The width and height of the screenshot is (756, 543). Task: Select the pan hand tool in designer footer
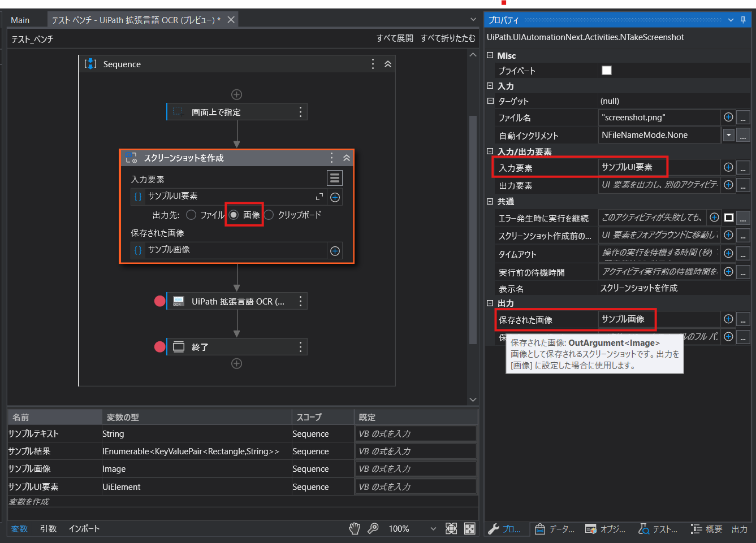click(354, 529)
